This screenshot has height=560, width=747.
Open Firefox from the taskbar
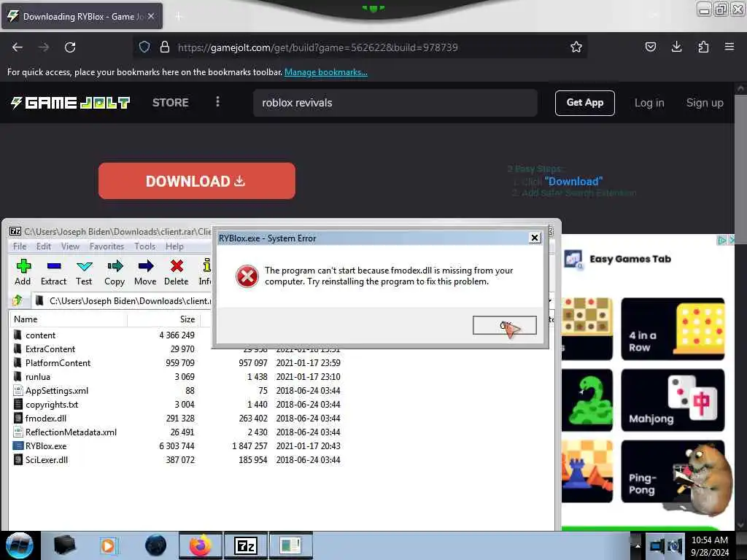201,545
